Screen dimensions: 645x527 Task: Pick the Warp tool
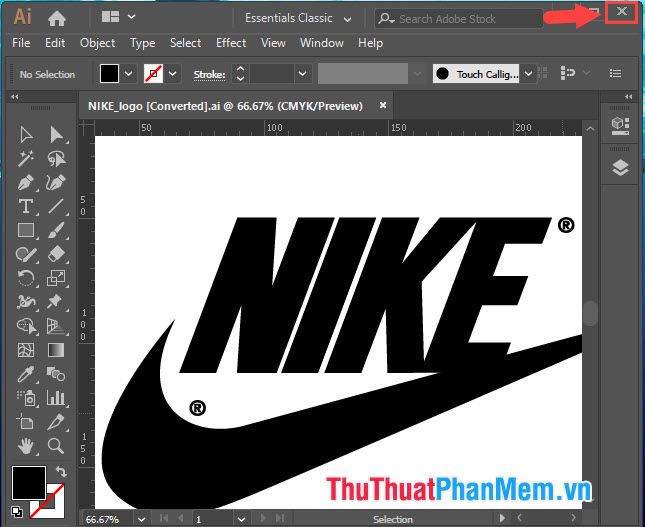click(x=26, y=302)
